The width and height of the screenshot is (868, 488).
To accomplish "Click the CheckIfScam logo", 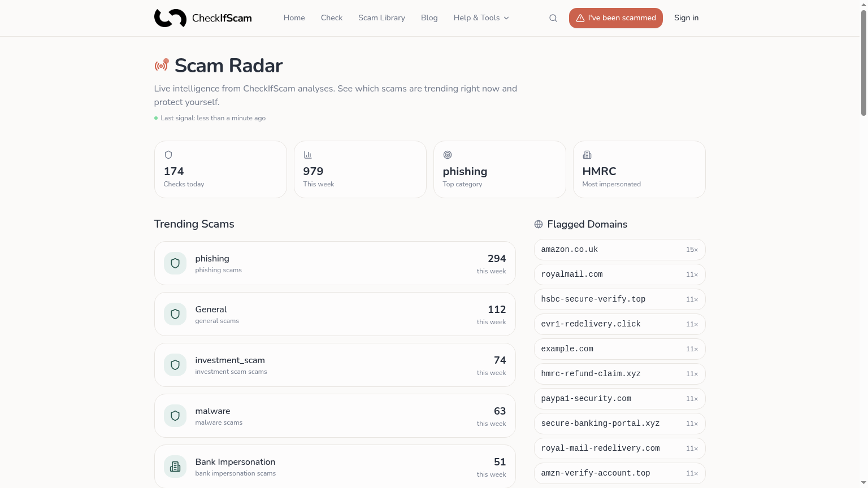I will pyautogui.click(x=203, y=18).
